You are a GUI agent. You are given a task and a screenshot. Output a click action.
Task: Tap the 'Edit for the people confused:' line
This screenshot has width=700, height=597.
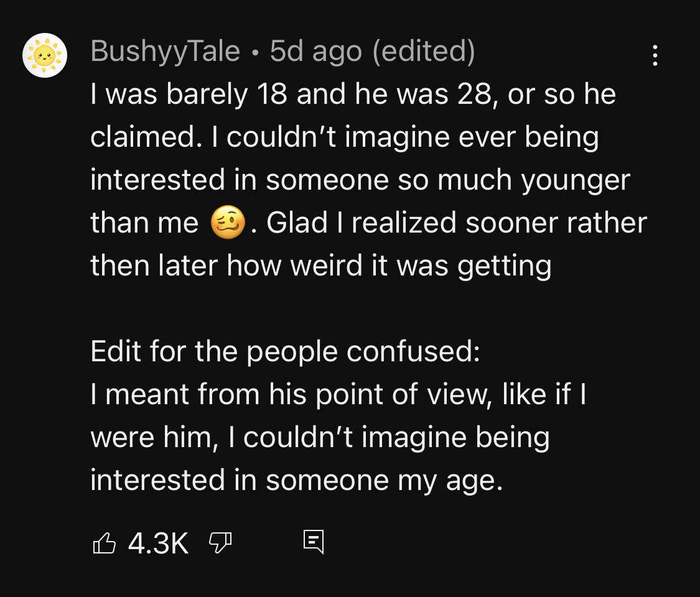[x=285, y=351]
